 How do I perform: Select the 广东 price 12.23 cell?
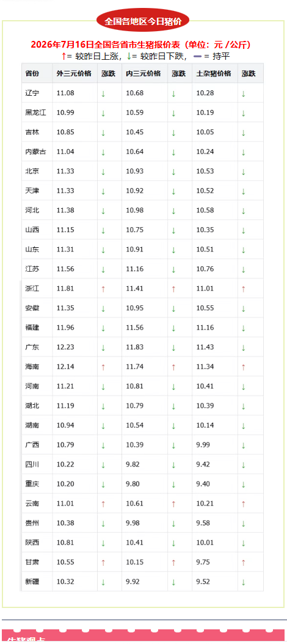(x=74, y=347)
